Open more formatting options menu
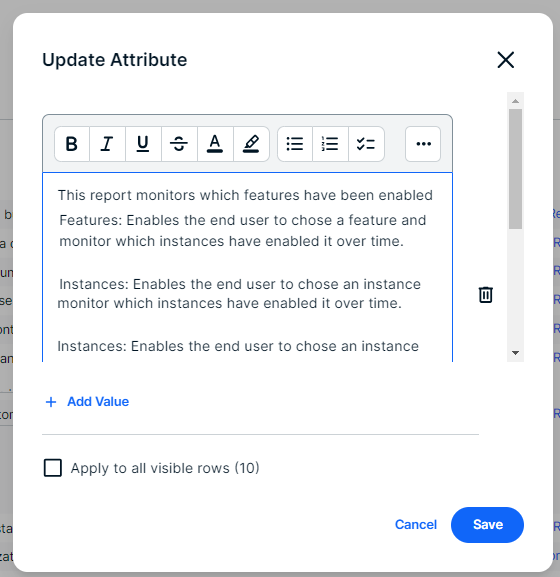This screenshot has height=577, width=560. 423,144
